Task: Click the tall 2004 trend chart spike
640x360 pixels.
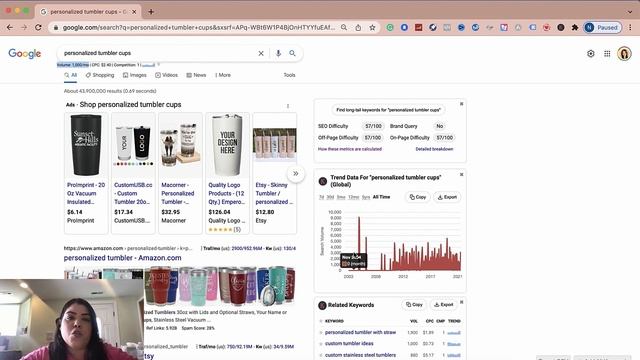Action: click(359, 243)
